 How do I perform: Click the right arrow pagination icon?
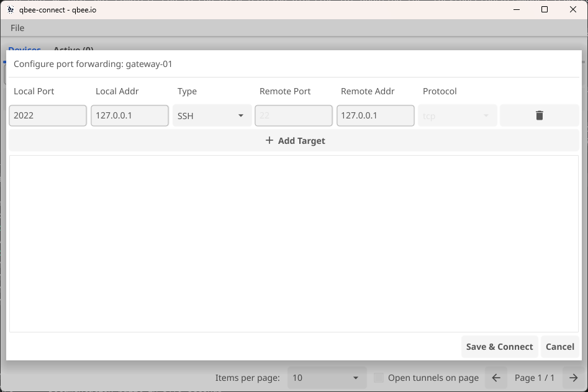(572, 377)
